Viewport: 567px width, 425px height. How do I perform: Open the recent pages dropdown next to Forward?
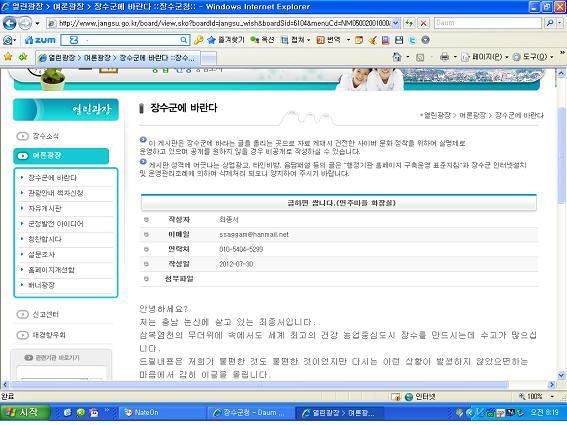[x=37, y=24]
